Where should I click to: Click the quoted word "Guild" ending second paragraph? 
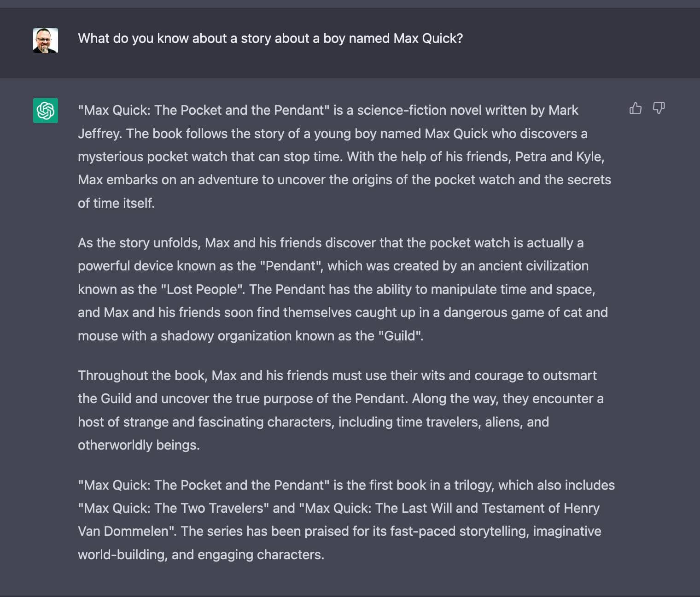click(x=399, y=336)
